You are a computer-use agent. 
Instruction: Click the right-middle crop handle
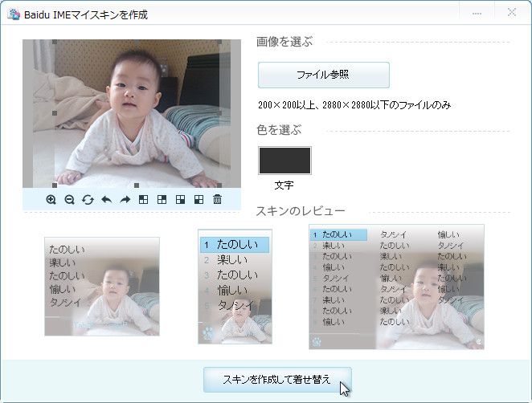pyautogui.click(x=219, y=113)
